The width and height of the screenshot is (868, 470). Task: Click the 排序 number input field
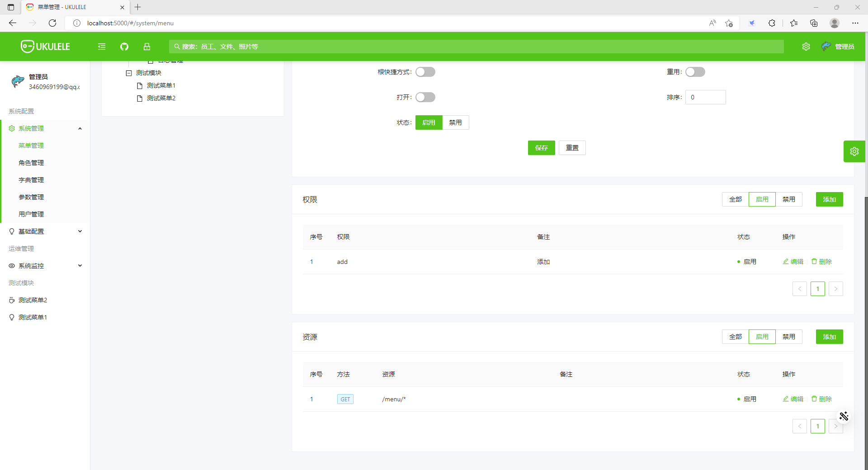[705, 97]
